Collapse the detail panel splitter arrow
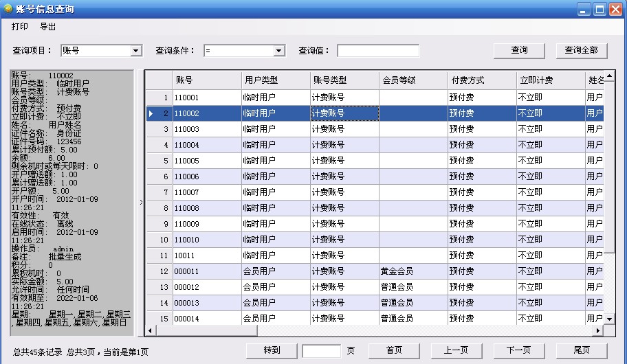Screen dimensions: 627x364 141,203
